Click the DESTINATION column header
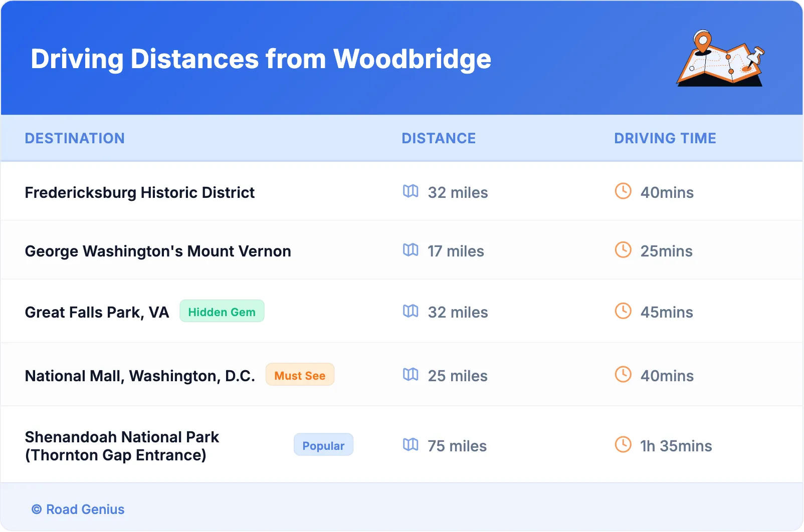Screen dimensions: 804x532 click(75, 138)
